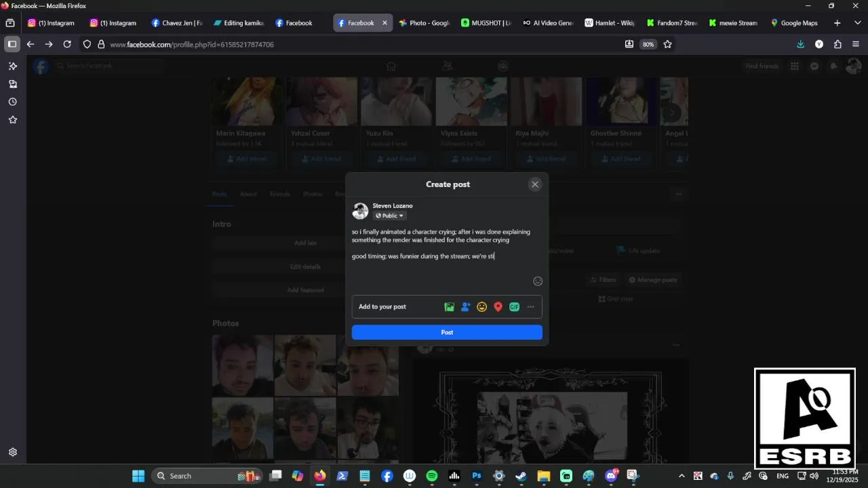This screenshot has width=868, height=488.
Task: Add check-in location to post
Action: pyautogui.click(x=498, y=307)
